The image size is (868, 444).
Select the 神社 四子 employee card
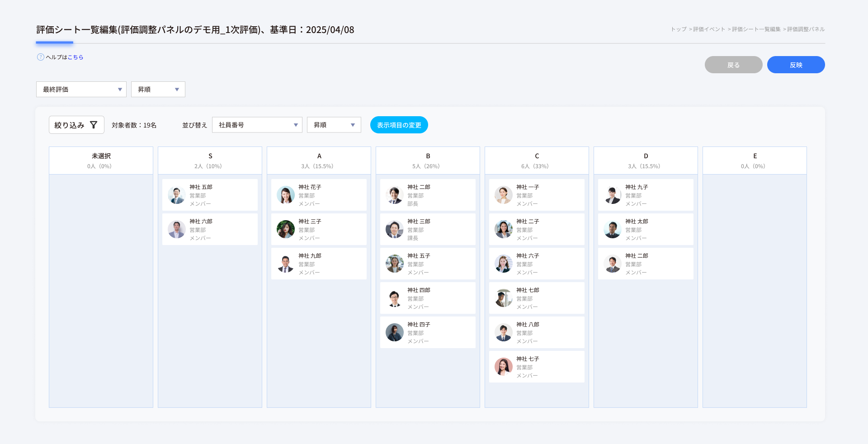[428, 332]
